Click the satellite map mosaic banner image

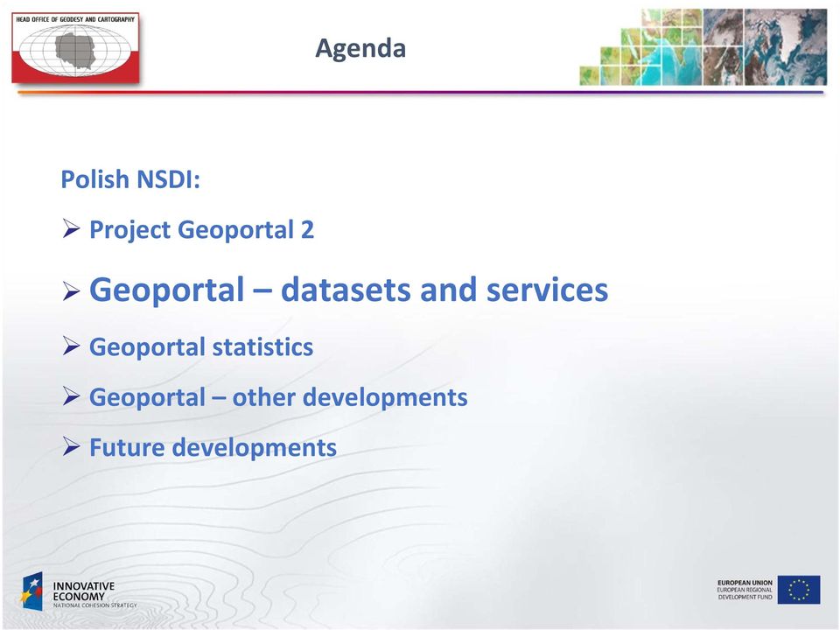(703, 47)
